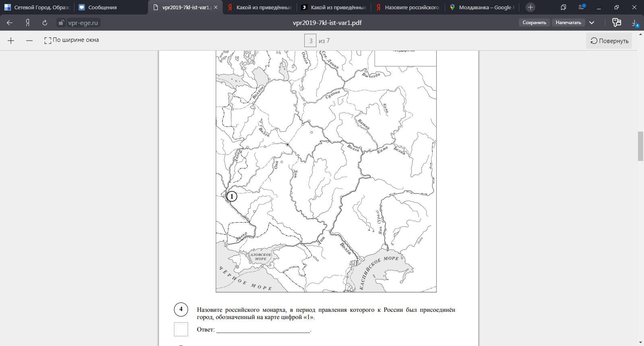The image size is (644, 346).
Task: Click the Азовское море label on the map
Action: pos(261,256)
